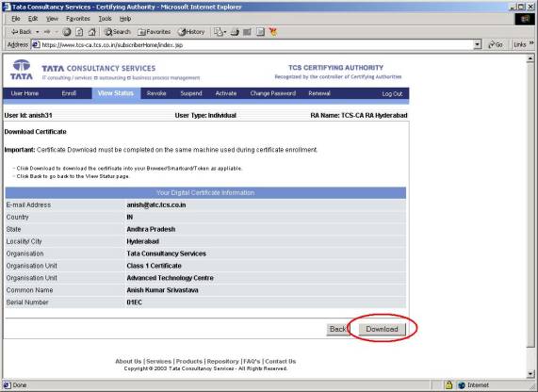Open the Edit menu

point(33,19)
